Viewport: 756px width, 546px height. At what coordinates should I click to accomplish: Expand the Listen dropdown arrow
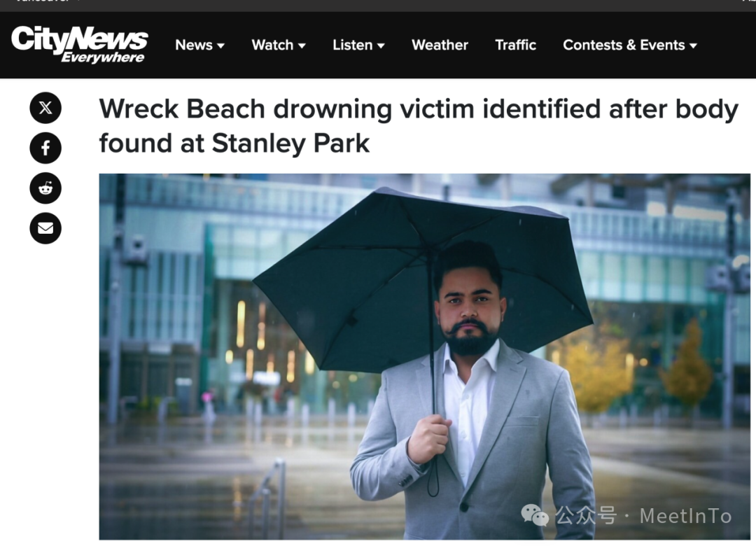[381, 45]
